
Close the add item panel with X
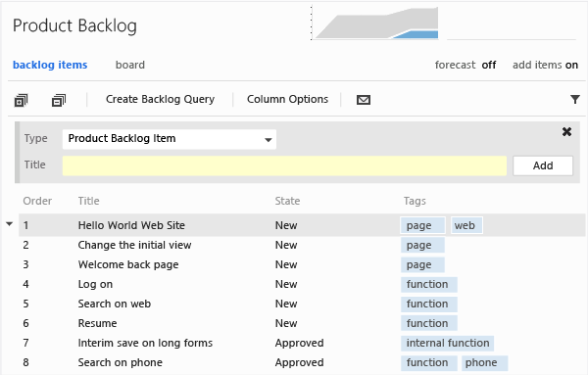pos(566,132)
